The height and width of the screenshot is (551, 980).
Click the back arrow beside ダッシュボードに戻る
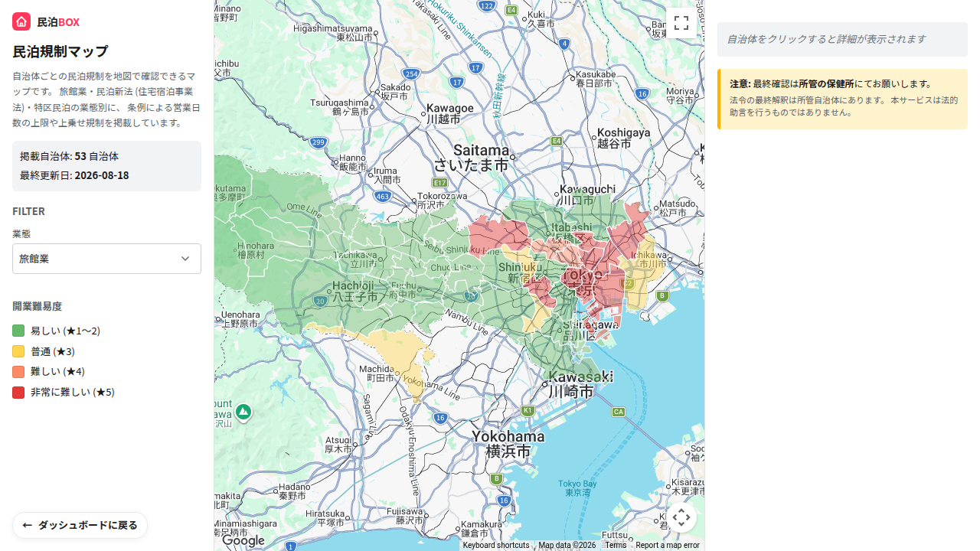(28, 525)
